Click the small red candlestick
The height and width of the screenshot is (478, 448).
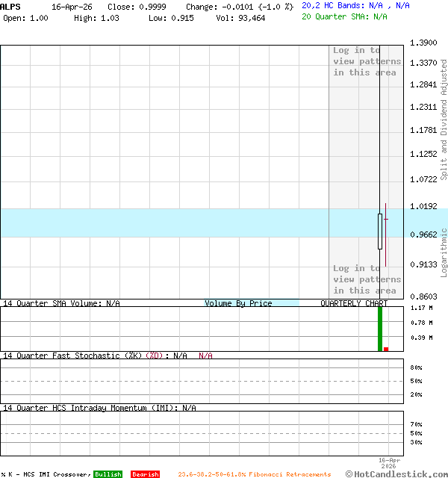[386, 232]
